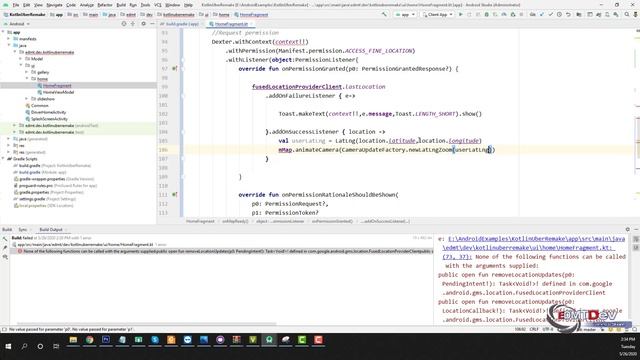Open Windows Start menu
Viewport: 640px width, 360px height.
coord(8,346)
